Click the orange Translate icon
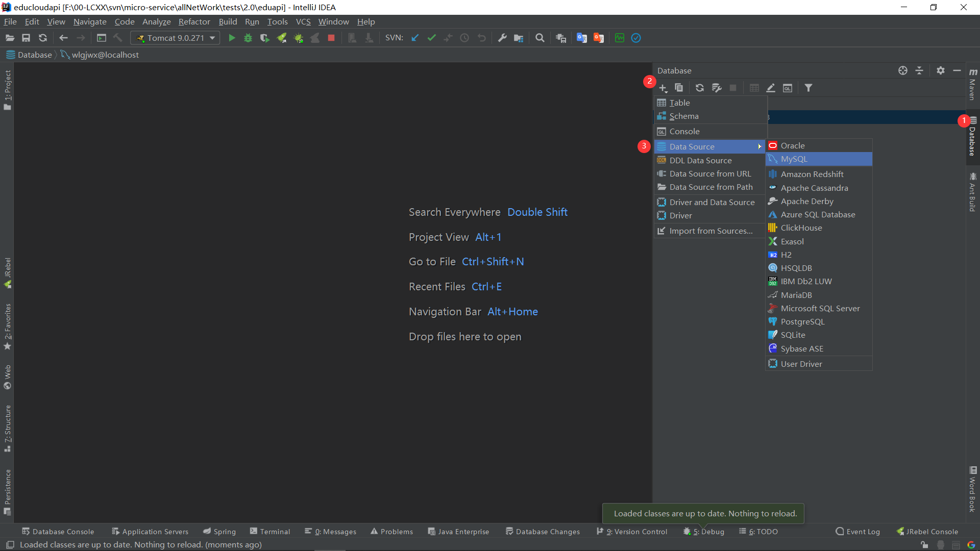This screenshot has height=551, width=980. pos(599,38)
